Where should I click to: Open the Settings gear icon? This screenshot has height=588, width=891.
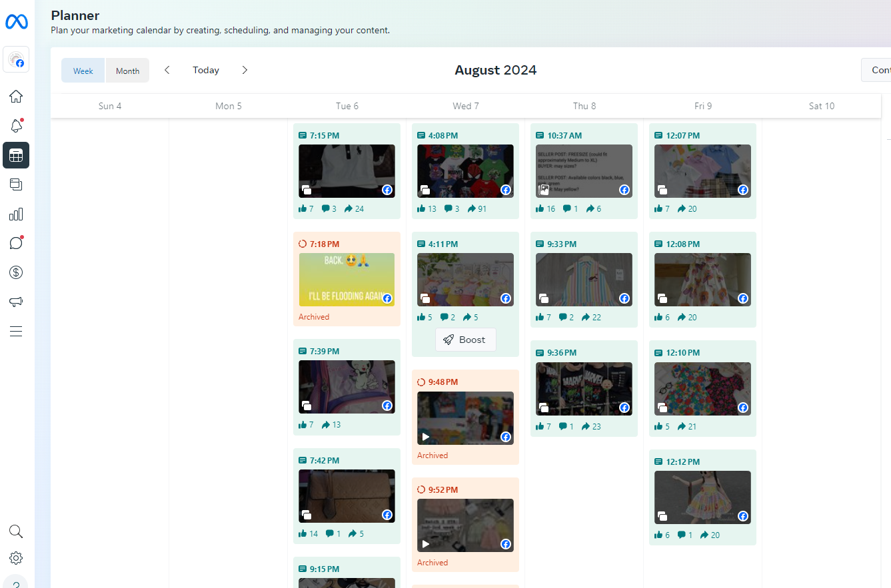coord(16,558)
